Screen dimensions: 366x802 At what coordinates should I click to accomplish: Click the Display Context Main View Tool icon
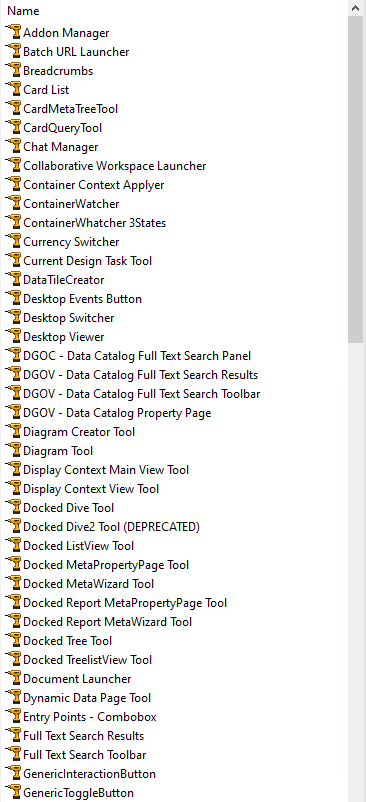(x=13, y=470)
